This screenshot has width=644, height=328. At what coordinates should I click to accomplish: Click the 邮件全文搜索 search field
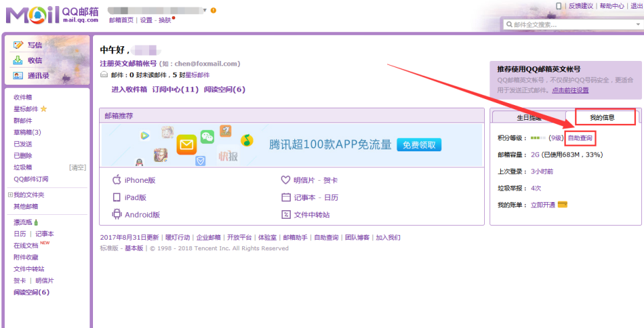click(568, 25)
